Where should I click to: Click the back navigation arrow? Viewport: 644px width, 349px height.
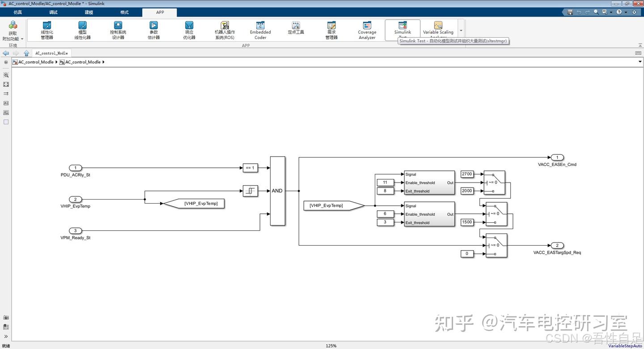pos(6,53)
